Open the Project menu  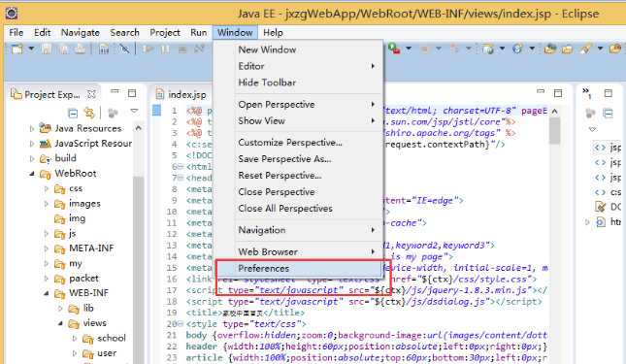165,32
